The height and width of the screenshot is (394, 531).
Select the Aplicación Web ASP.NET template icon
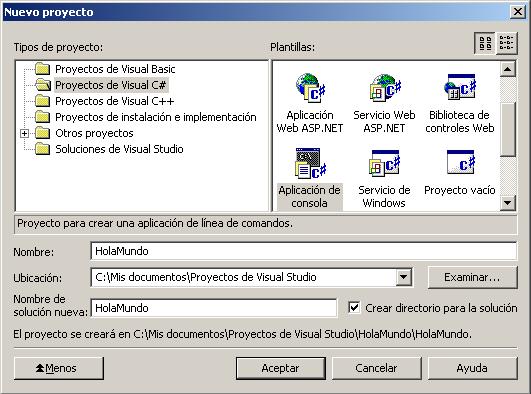pyautogui.click(x=311, y=88)
